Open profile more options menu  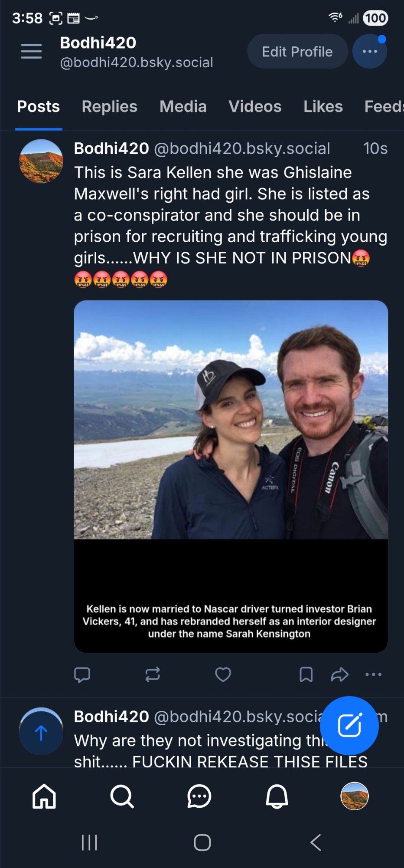(x=369, y=52)
